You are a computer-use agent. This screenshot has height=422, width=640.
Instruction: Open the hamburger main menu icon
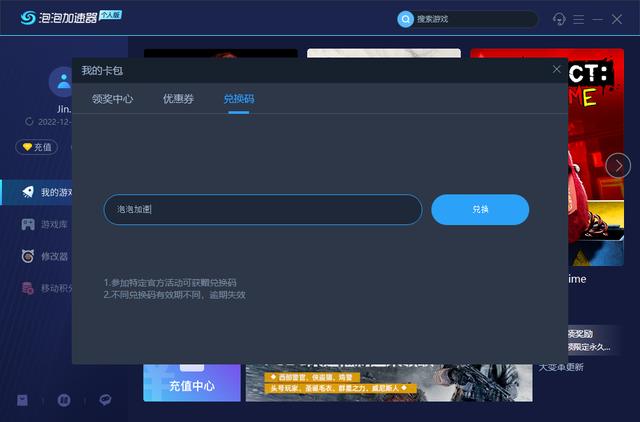[578, 19]
